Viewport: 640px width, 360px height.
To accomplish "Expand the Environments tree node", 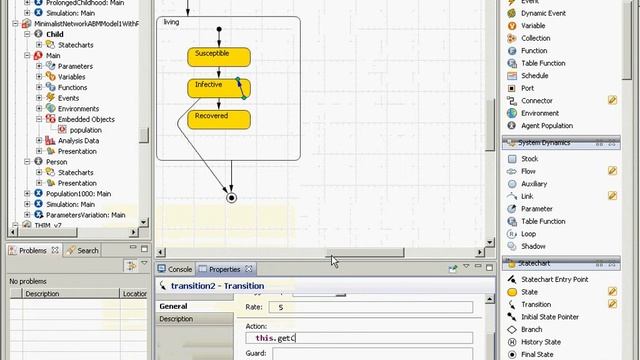I will point(39,108).
